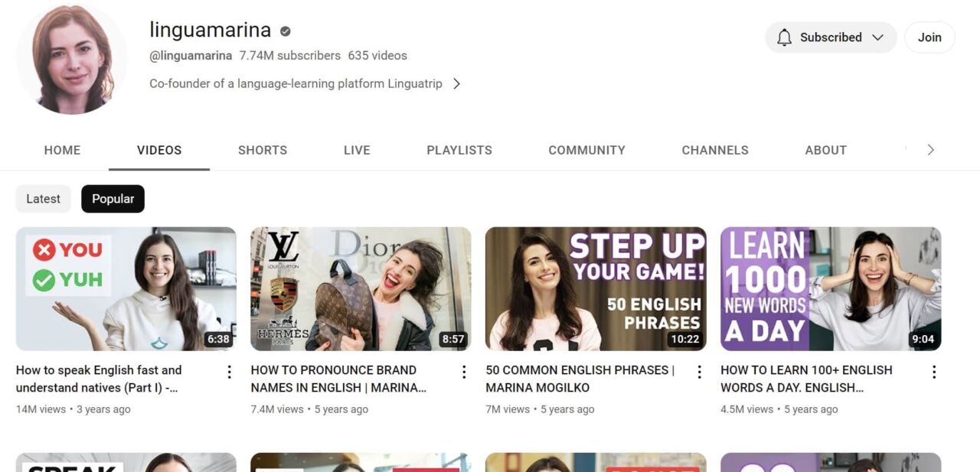Open the channel description text about Linguatrip
The image size is (980, 472).
click(296, 83)
